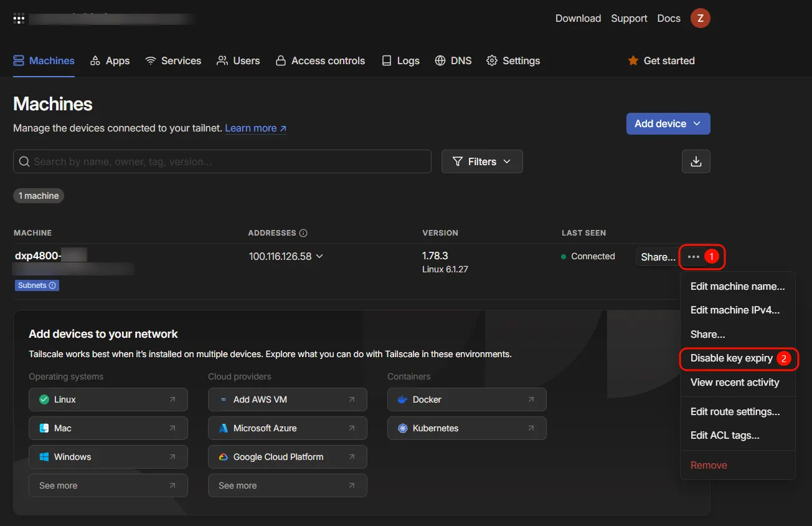Expand the 100.116.126.58 address list

click(x=286, y=256)
